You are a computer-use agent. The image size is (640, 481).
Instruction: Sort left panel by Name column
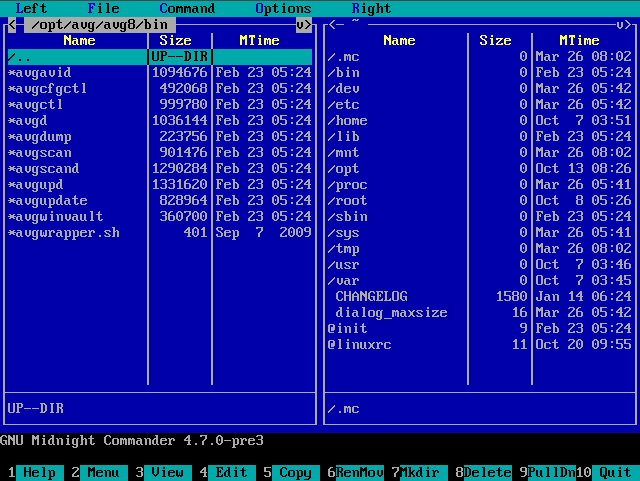click(79, 40)
